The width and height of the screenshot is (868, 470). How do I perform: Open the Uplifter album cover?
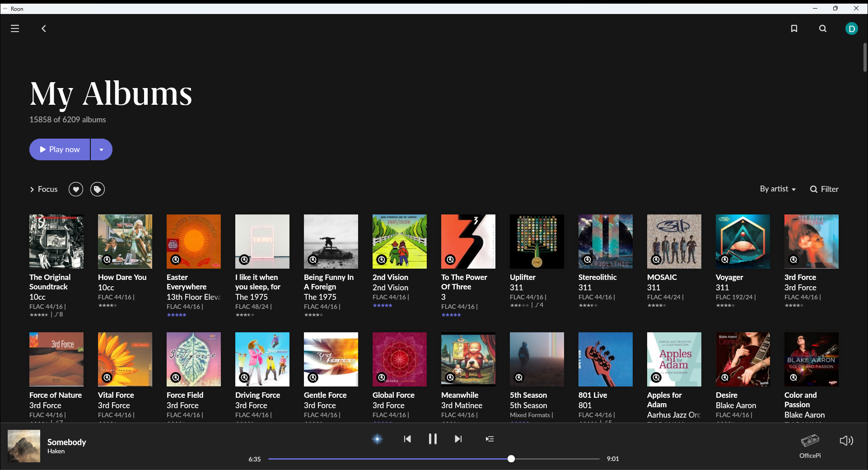pos(537,242)
